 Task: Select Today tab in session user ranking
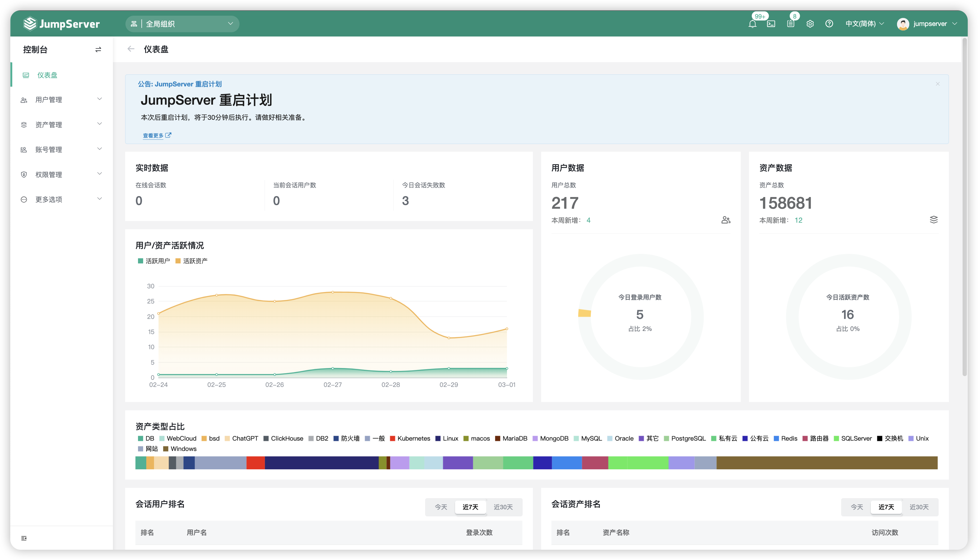pyautogui.click(x=441, y=507)
